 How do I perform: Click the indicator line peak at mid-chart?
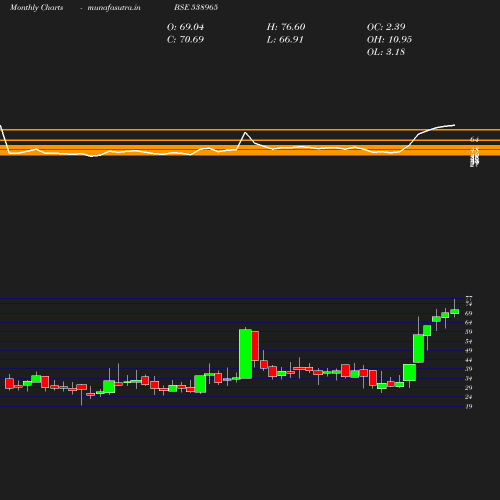pos(246,133)
